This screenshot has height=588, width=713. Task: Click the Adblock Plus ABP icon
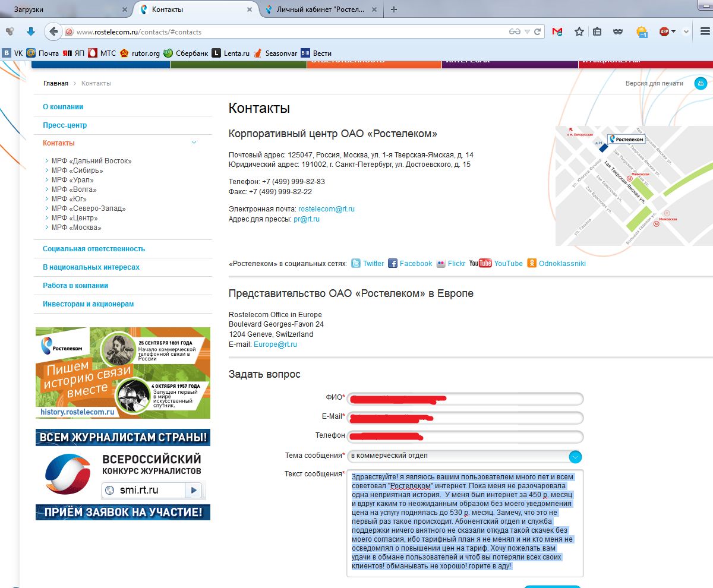click(x=664, y=32)
